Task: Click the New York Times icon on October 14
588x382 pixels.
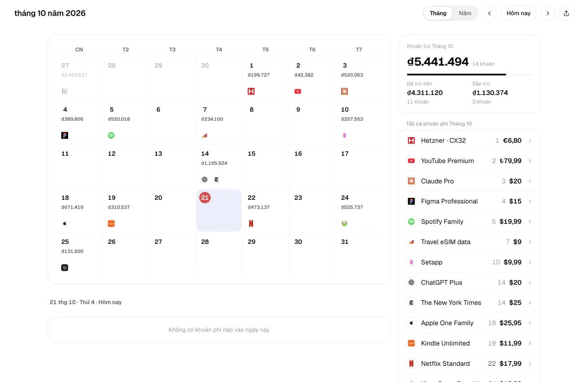Action: [x=217, y=180]
